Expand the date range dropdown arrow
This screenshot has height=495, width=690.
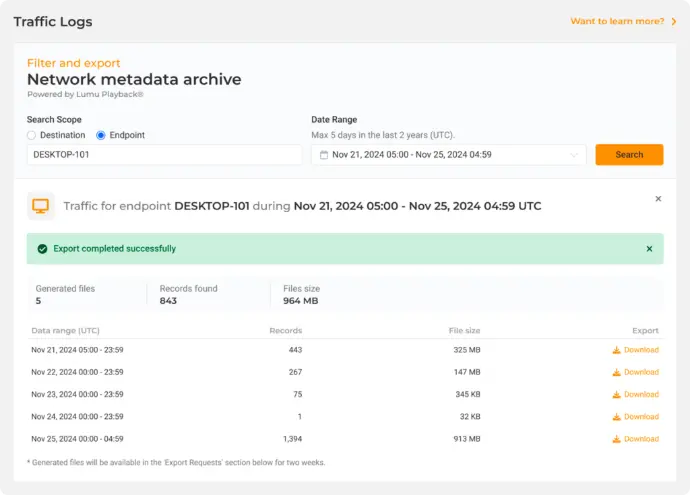coord(574,155)
